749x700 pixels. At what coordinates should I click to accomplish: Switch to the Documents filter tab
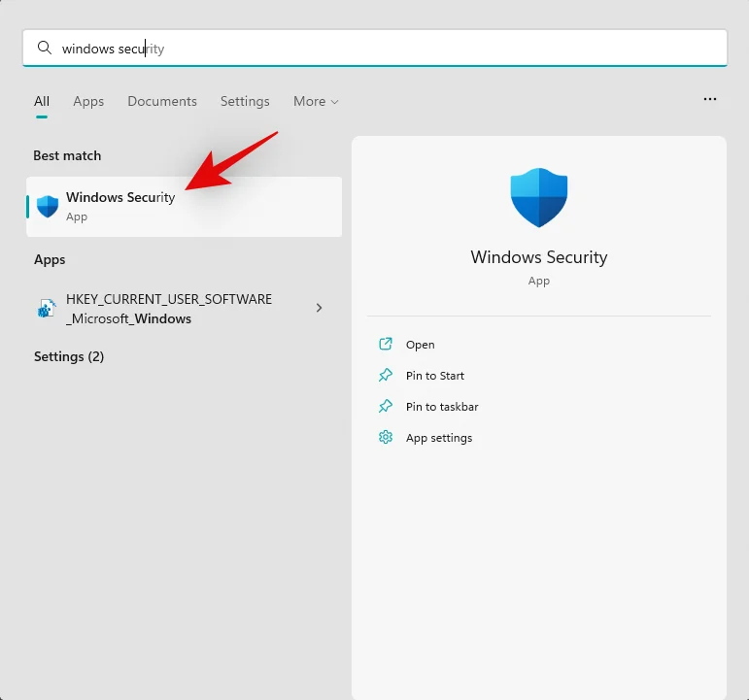tap(162, 101)
